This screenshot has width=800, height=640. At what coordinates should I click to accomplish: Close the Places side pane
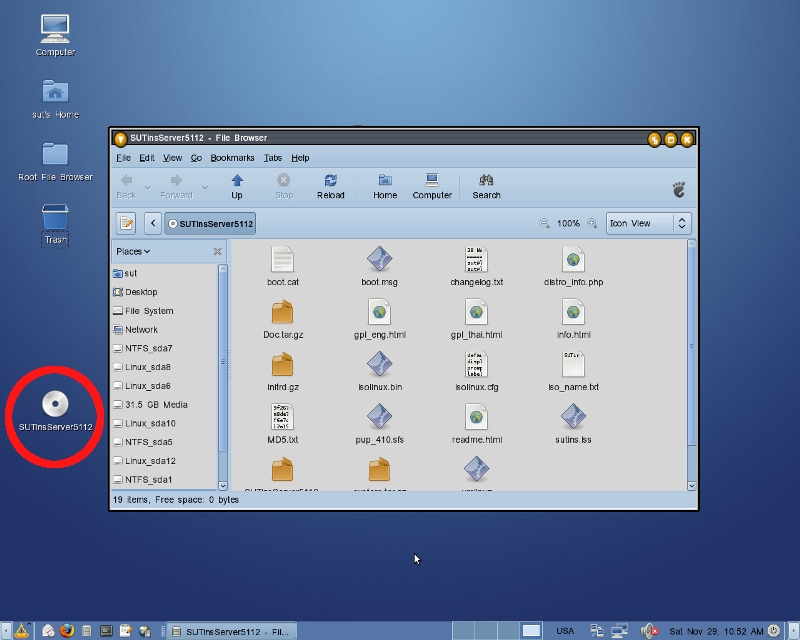point(217,251)
